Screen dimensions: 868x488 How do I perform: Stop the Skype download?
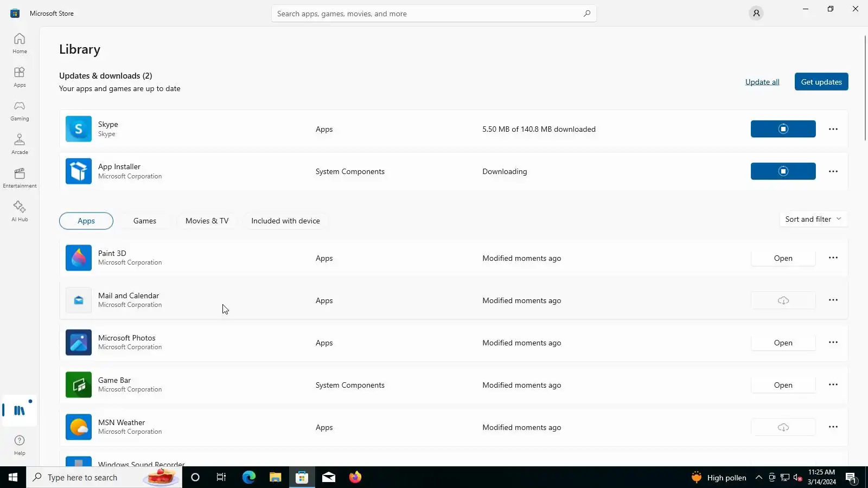(783, 129)
